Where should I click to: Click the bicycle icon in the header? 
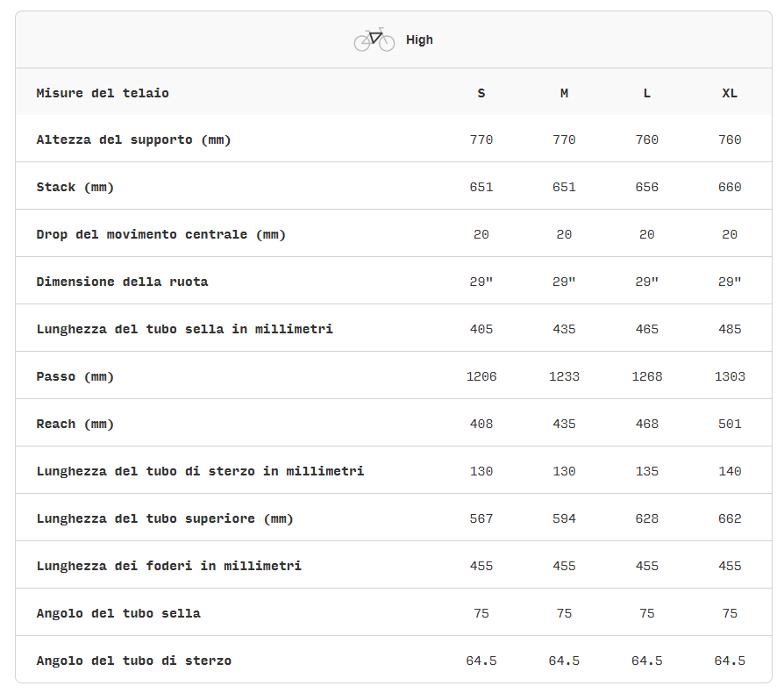coord(374,39)
